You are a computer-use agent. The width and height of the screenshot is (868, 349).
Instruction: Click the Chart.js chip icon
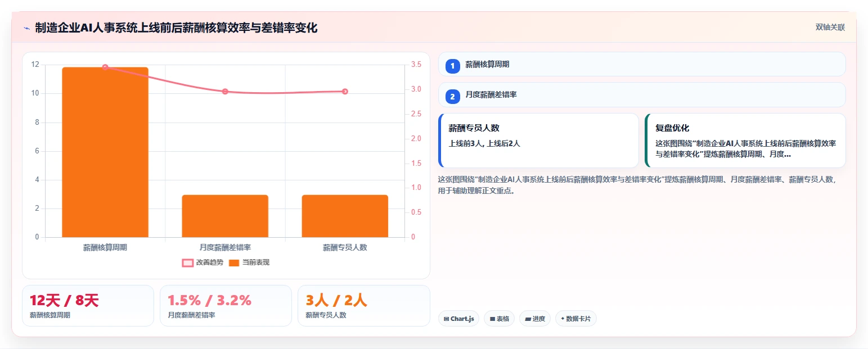tap(446, 319)
